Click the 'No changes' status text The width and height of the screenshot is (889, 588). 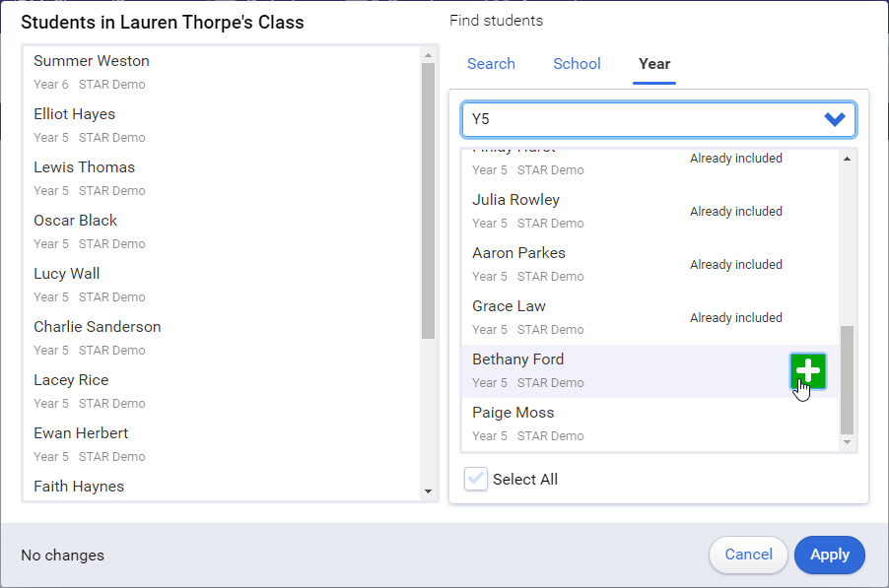tap(62, 555)
